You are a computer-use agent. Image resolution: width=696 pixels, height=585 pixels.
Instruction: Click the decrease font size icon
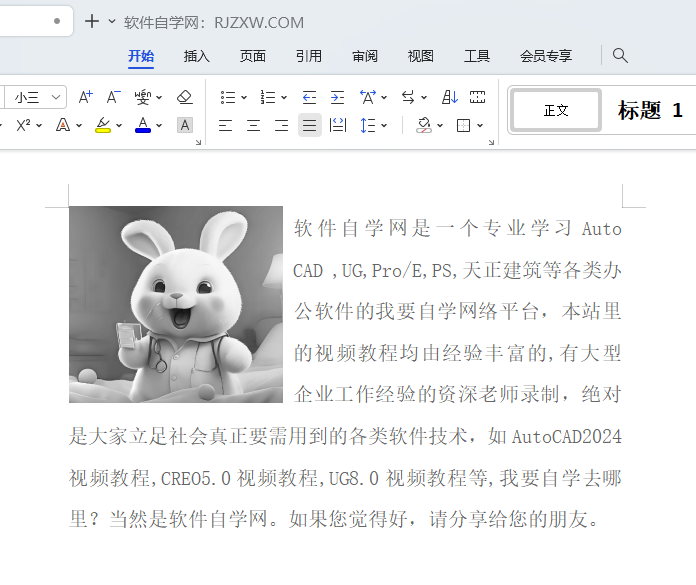(114, 97)
